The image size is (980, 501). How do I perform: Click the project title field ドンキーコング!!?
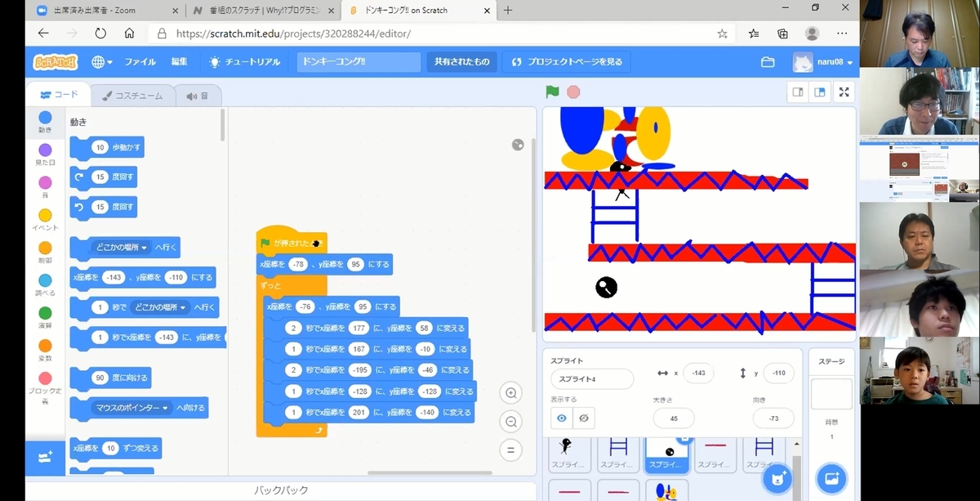pyautogui.click(x=359, y=62)
